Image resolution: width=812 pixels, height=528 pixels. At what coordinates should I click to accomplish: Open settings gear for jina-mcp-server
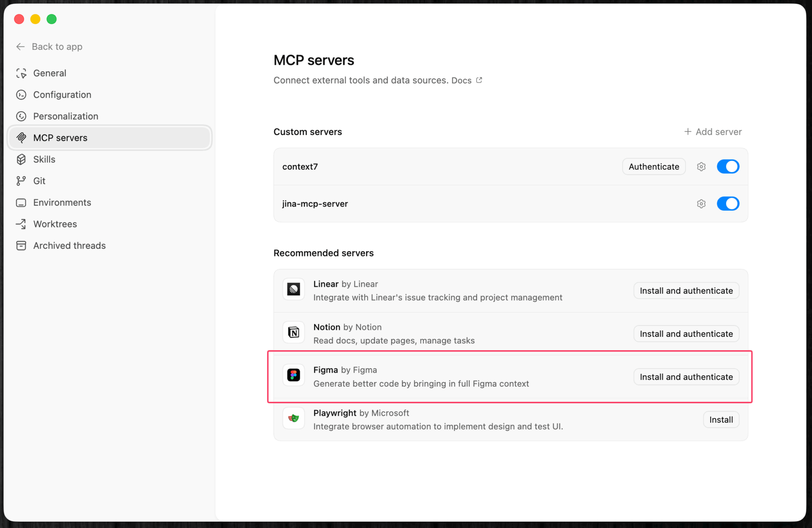(701, 204)
